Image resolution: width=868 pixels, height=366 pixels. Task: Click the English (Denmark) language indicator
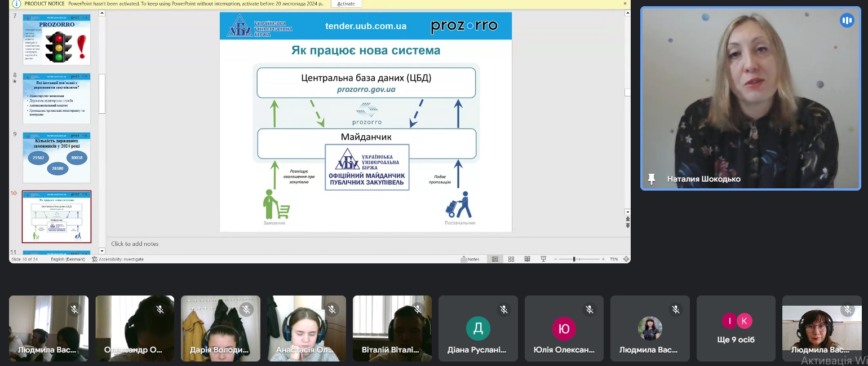pos(68,259)
